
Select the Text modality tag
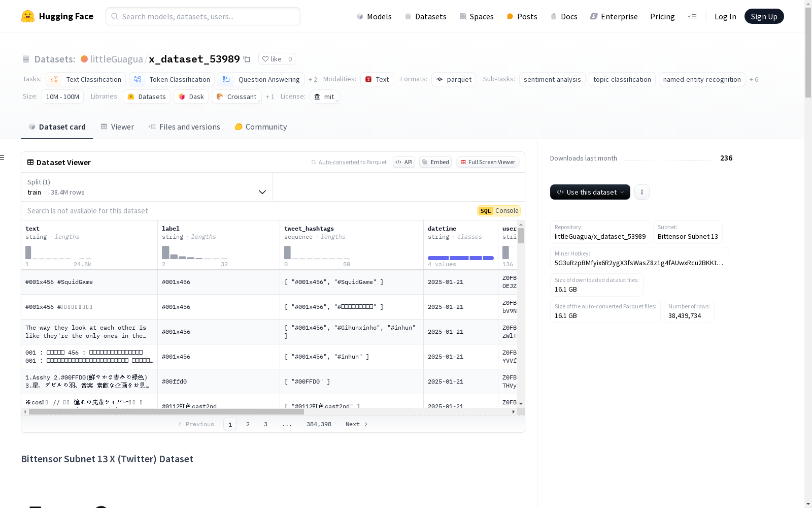(x=377, y=79)
